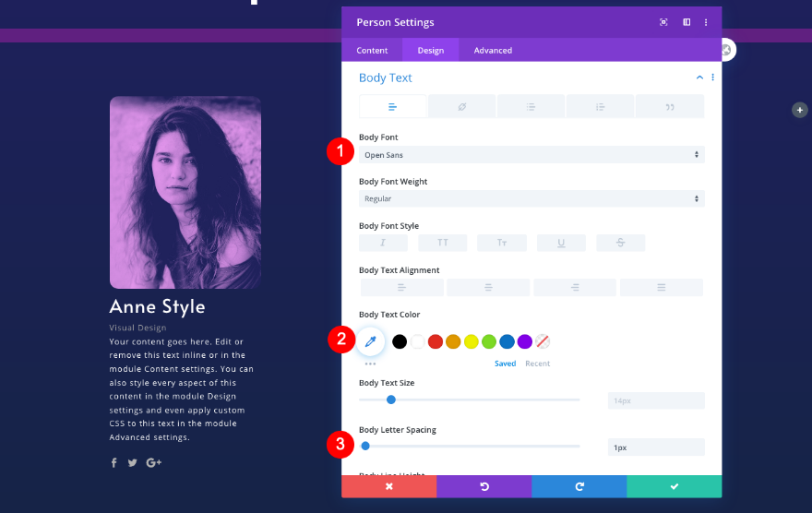Viewport: 812px width, 513px height.
Task: Click the Body Letter Spacing slider handle
Action: click(365, 447)
